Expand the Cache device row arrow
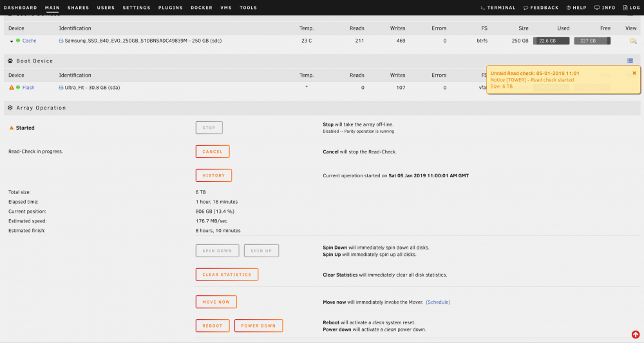 (x=12, y=41)
